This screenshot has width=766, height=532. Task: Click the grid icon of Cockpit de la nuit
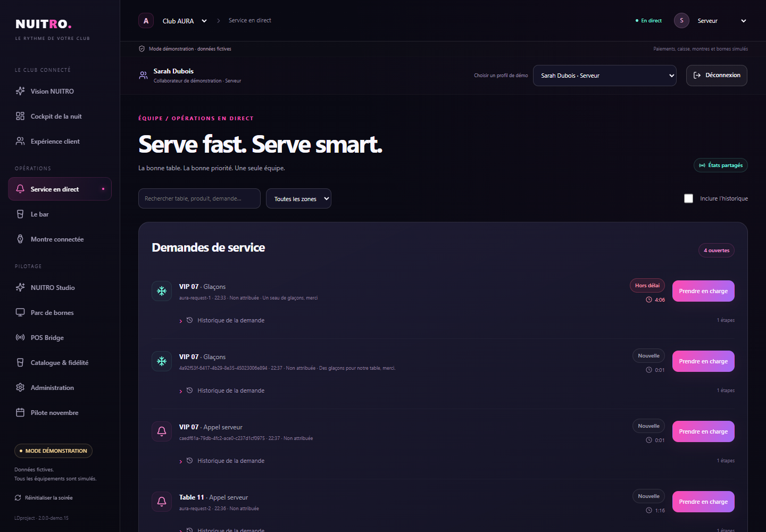pyautogui.click(x=20, y=116)
